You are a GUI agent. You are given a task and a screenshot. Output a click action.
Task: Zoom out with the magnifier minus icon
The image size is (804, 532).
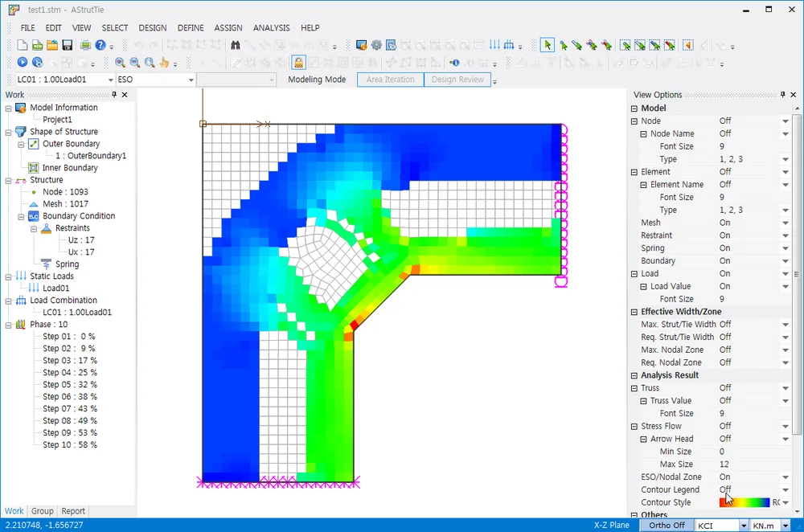[135, 63]
